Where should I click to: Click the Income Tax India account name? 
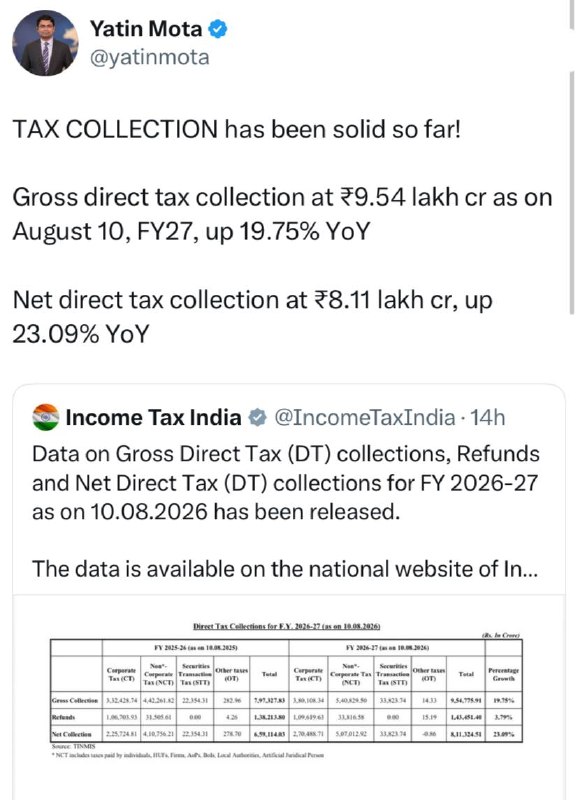(x=154, y=417)
